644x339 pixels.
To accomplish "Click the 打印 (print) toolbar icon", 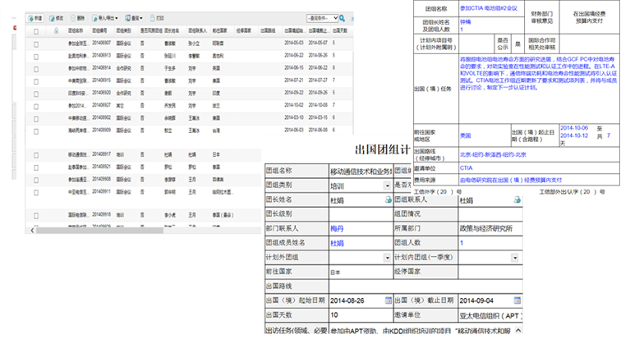I will 153,18.
